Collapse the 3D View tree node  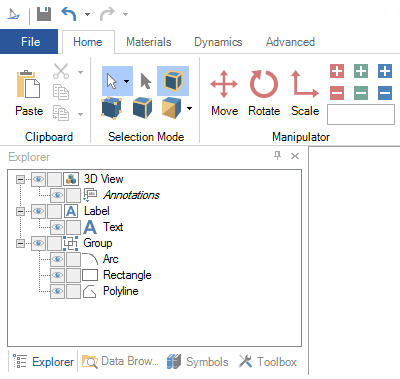pos(20,179)
